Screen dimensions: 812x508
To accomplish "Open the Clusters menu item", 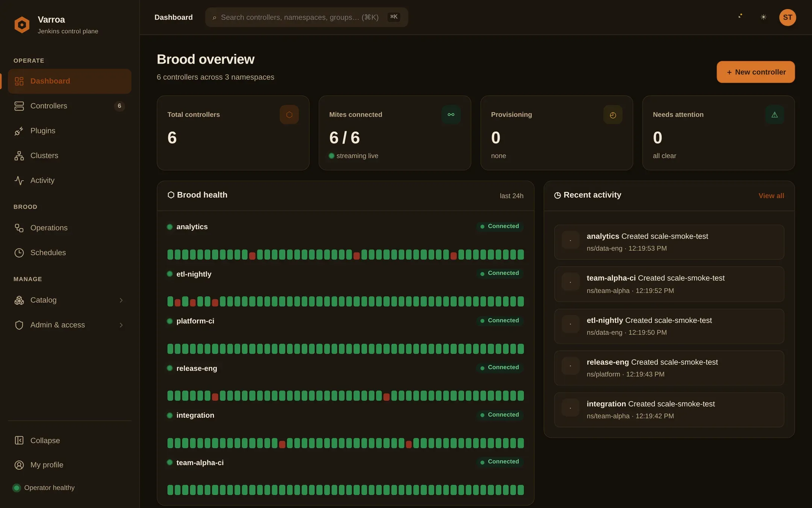I will tap(70, 156).
